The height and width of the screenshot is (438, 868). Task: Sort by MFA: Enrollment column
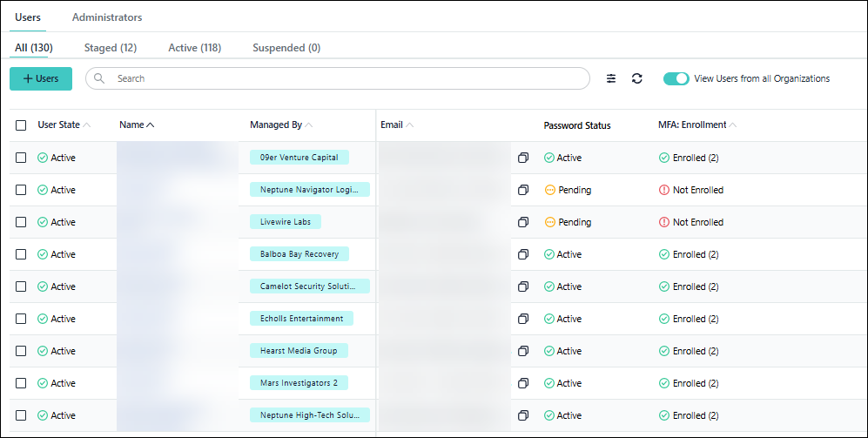point(697,125)
